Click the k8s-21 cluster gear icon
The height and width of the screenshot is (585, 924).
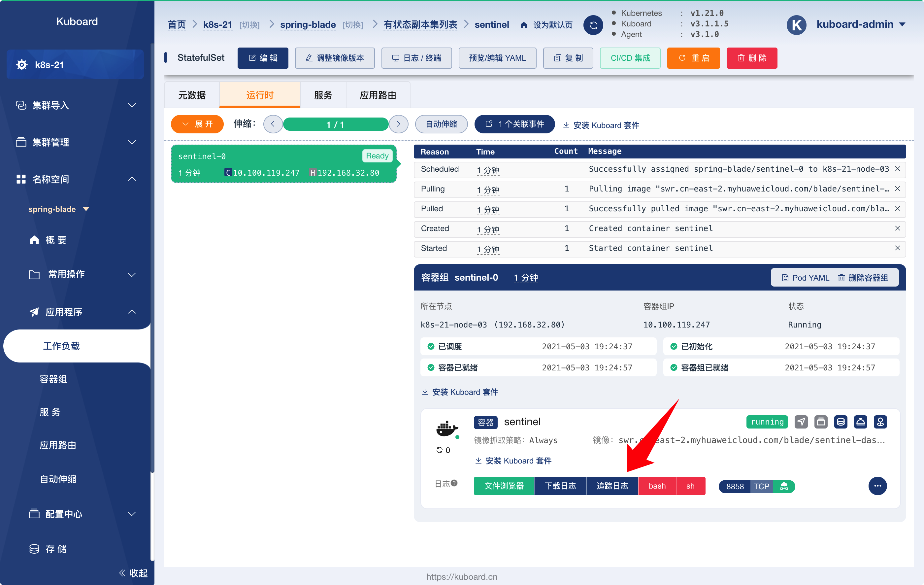[22, 64]
